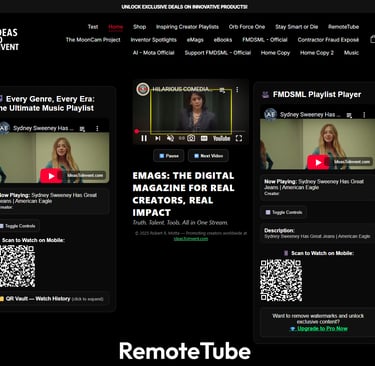375x366 pixels.
Task: Click QR code in Ultimate Music Playlist panel
Action: 17,266
